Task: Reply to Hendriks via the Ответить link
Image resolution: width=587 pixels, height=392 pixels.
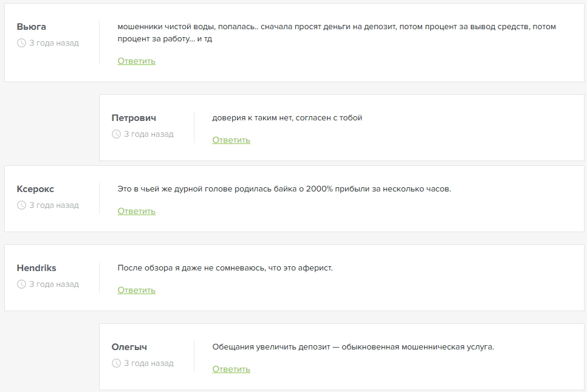Action: point(136,290)
